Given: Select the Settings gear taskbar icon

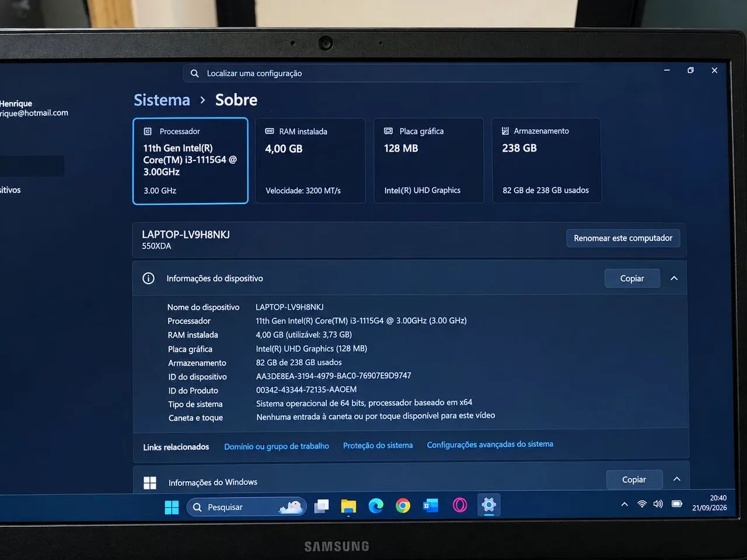Looking at the screenshot, I should point(489,505).
